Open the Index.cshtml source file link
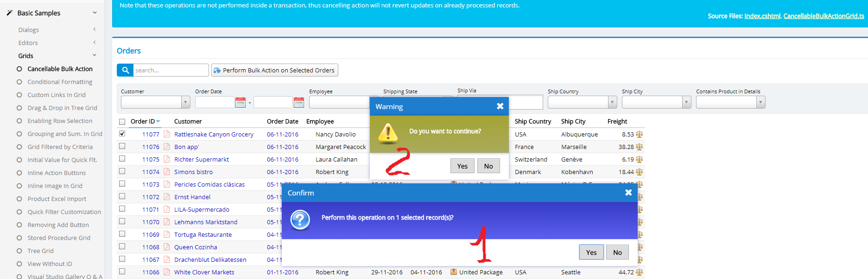This screenshot has height=279, width=868. 762,16
